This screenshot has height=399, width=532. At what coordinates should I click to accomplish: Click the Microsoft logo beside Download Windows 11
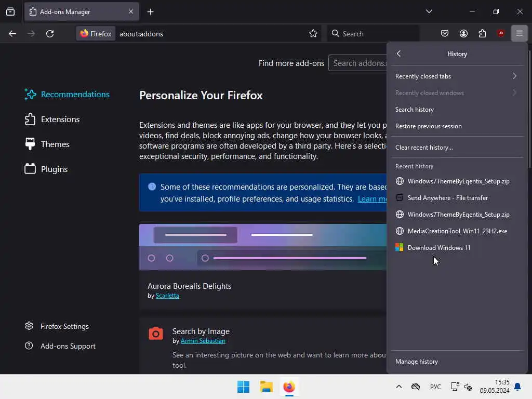coord(400,247)
